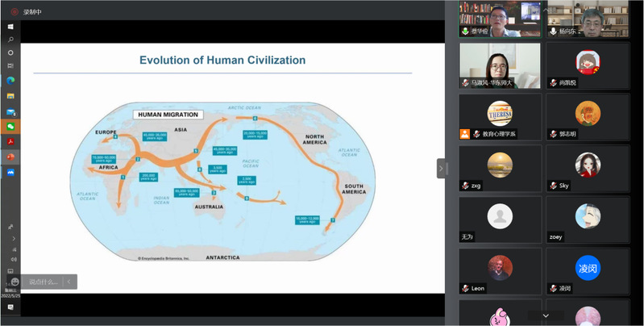Click zxg's sunset avatar

click(500, 165)
